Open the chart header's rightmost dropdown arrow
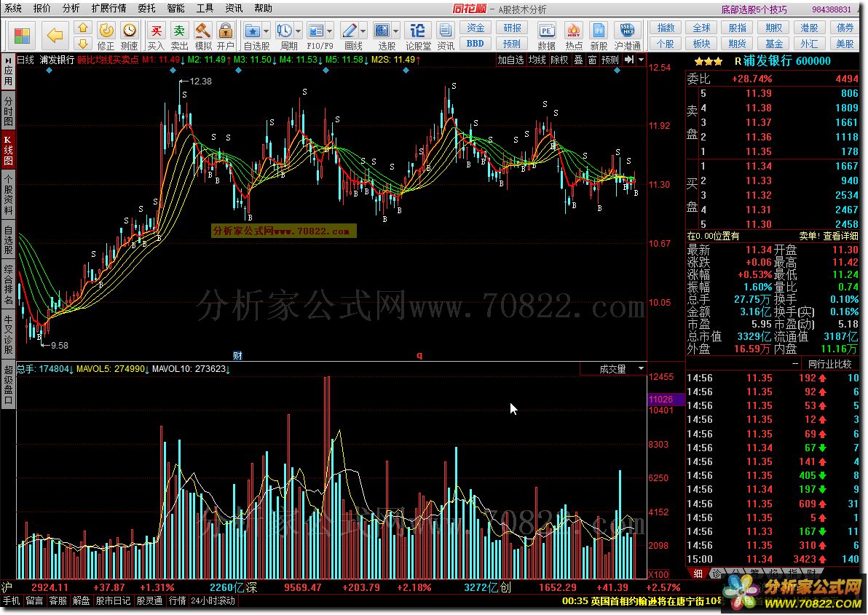The image size is (868, 615). click(x=641, y=60)
